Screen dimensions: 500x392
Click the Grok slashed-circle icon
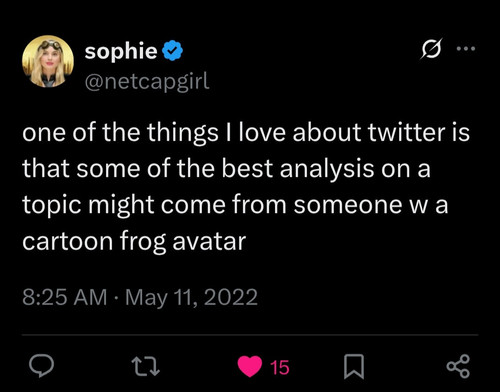[431, 49]
